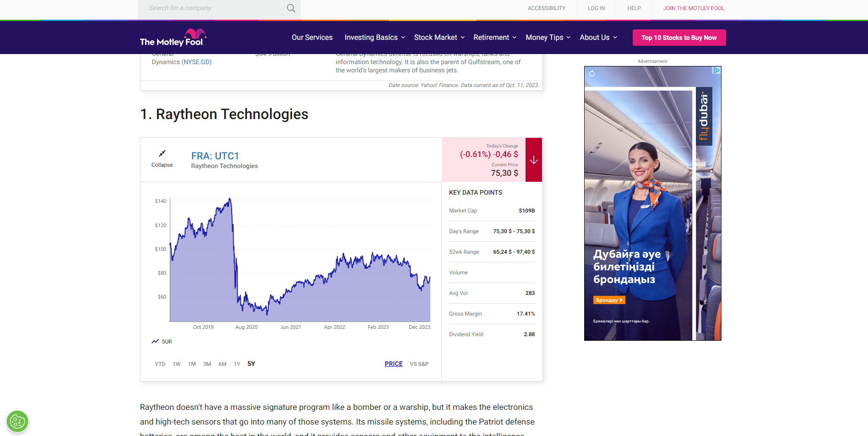Screen dimensions: 868x436
Task: Collapse the Raytheon stock chart widget
Action: (x=162, y=158)
